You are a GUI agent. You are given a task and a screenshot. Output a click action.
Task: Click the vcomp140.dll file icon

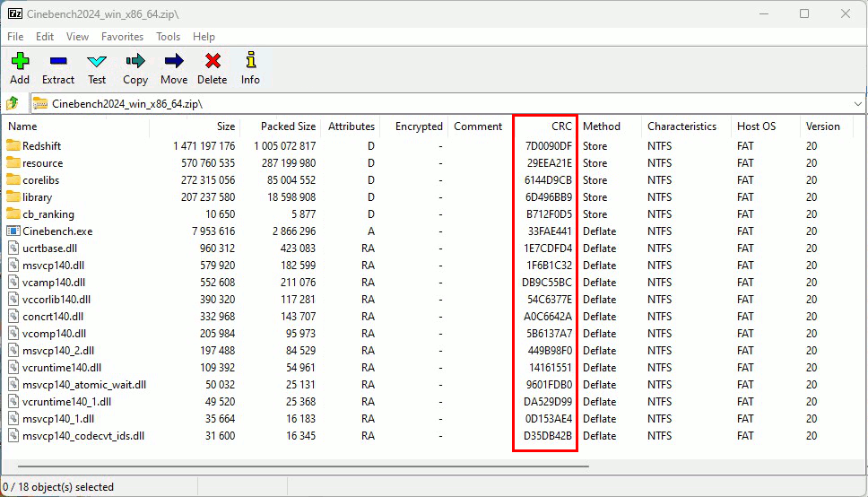pyautogui.click(x=13, y=334)
